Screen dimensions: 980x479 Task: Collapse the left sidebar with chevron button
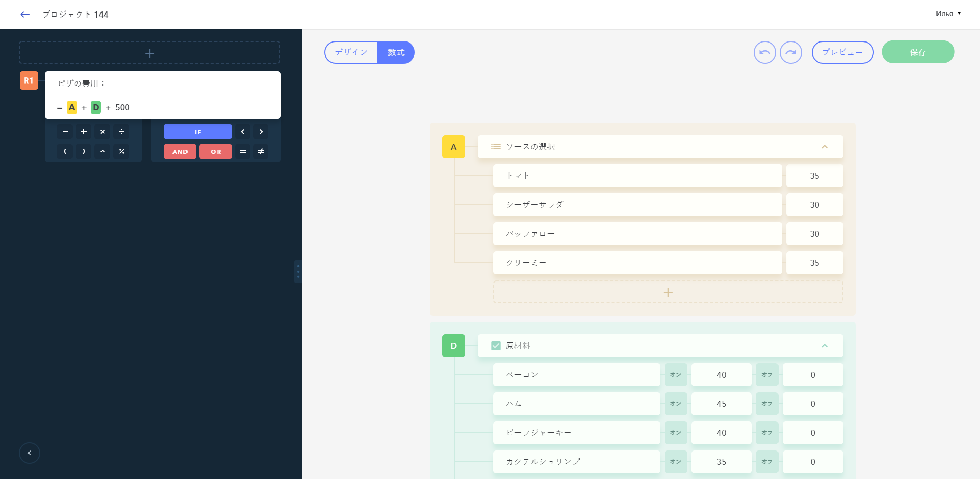[x=30, y=453]
